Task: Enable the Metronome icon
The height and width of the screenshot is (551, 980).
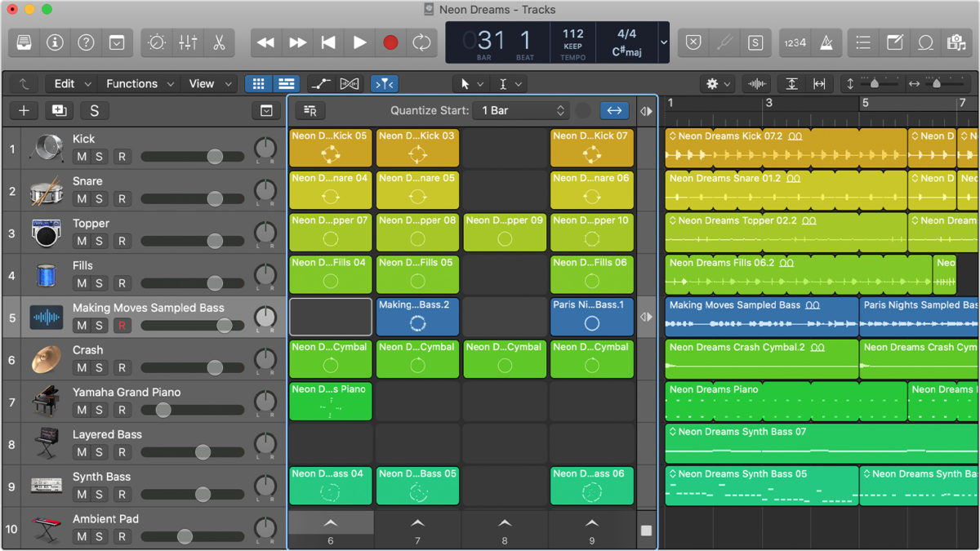Action: [827, 42]
